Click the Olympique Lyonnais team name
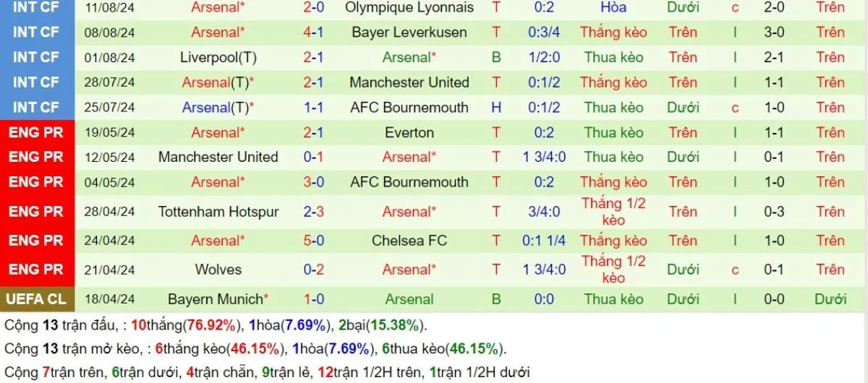Viewport: 868px width, 383px height. tap(409, 8)
